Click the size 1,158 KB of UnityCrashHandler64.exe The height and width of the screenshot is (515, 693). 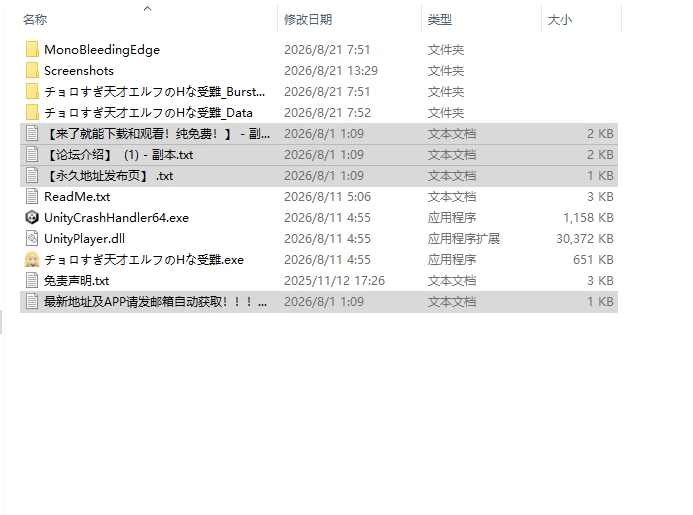[588, 217]
